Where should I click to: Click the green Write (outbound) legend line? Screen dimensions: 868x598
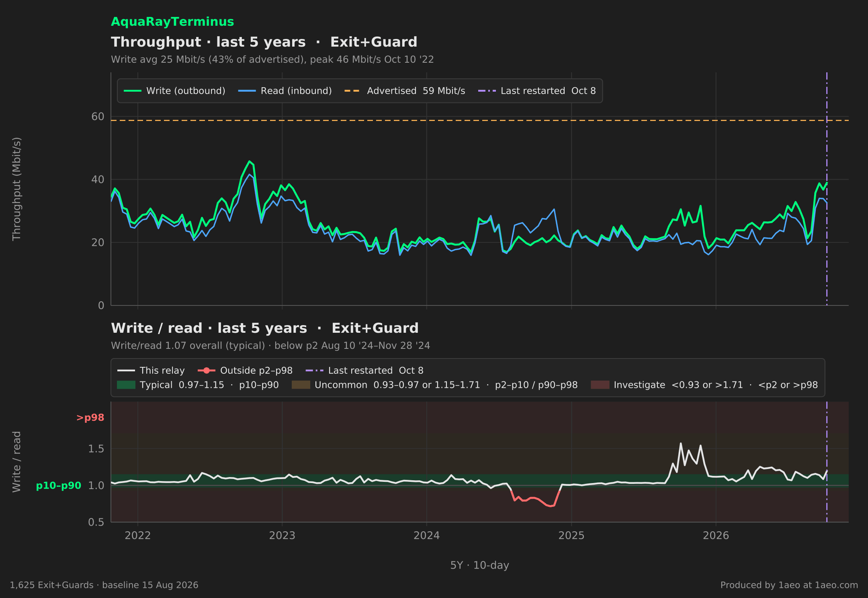click(133, 91)
